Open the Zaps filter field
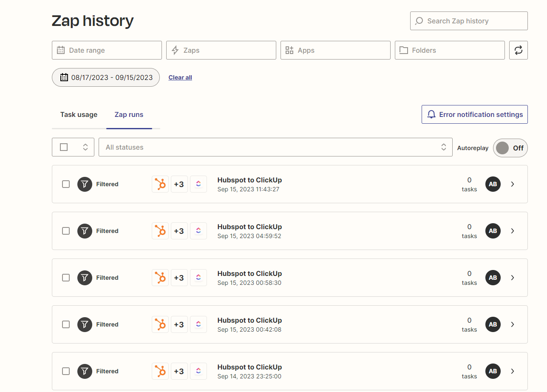Image resolution: width=547 pixels, height=392 pixels. pyautogui.click(x=221, y=50)
